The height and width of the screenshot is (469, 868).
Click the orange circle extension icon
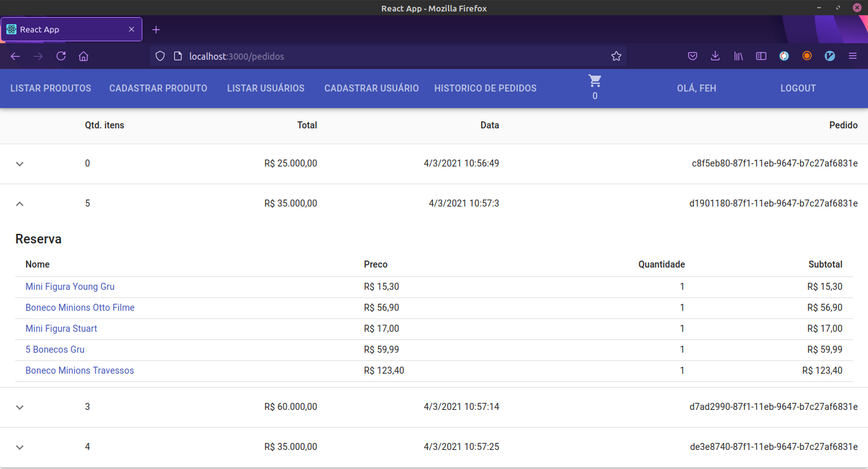coord(807,56)
